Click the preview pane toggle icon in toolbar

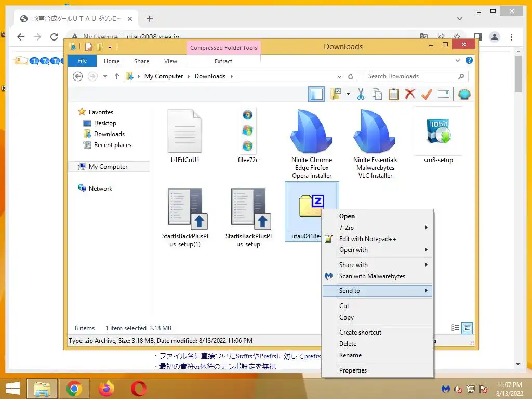click(316, 94)
